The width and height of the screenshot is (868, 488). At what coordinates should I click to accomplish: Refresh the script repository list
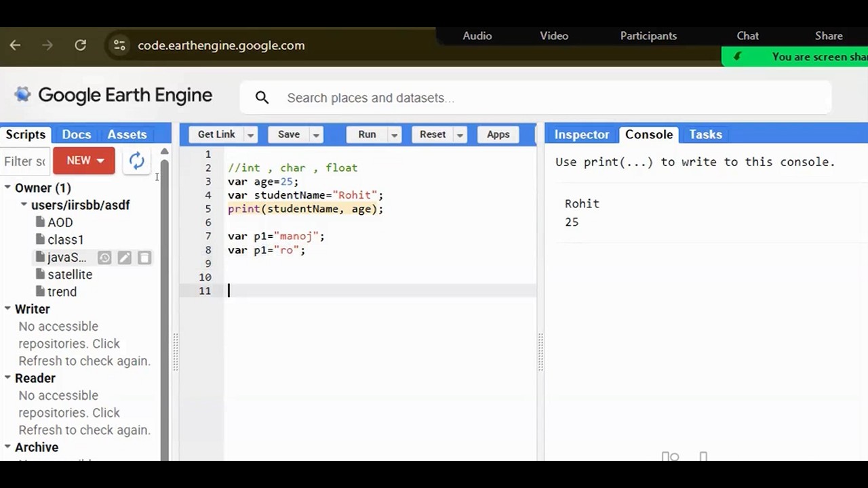pos(137,161)
